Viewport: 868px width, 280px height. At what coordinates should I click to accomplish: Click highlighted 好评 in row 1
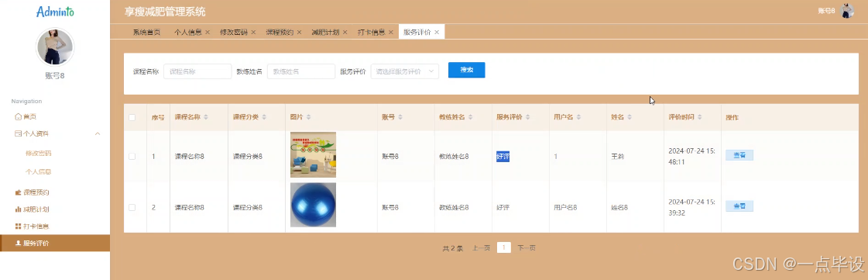coord(503,157)
